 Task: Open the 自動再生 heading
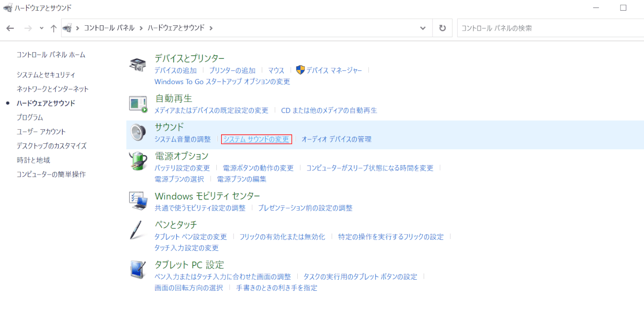(x=173, y=98)
